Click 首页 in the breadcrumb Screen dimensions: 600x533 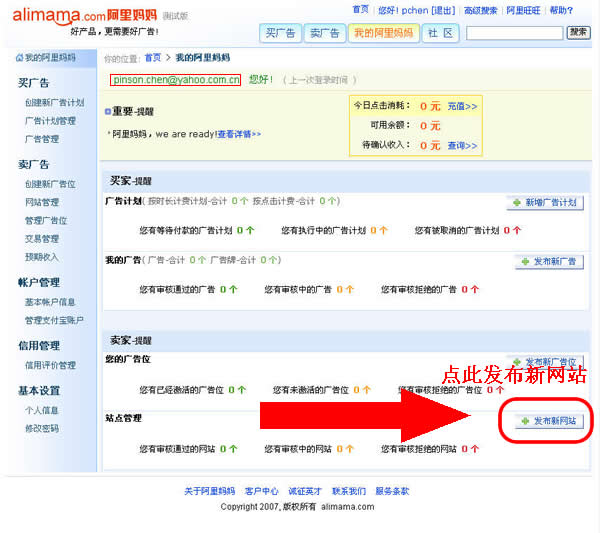point(153,58)
